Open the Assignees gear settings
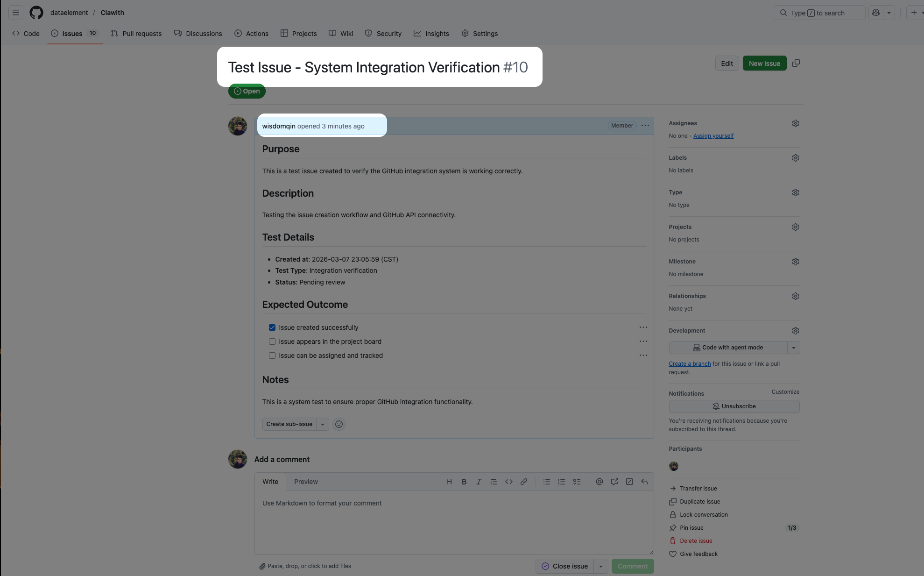This screenshot has width=924, height=576. click(x=795, y=123)
